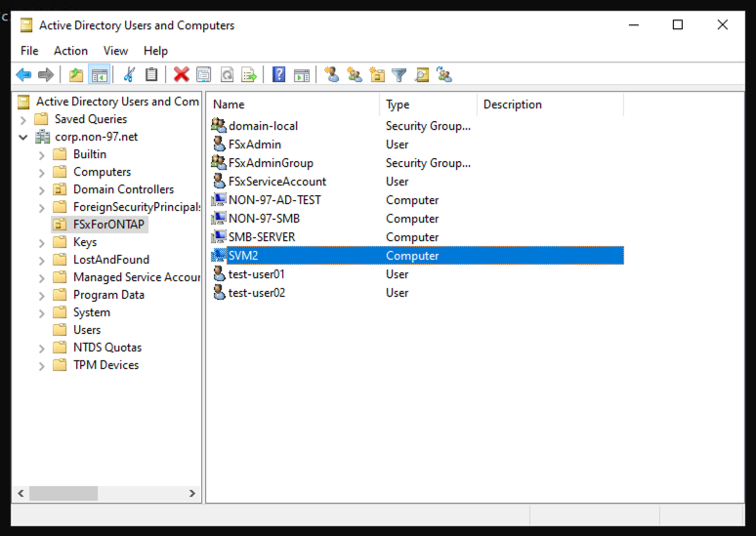This screenshot has width=756, height=536.
Task: Toggle Show/Hide console tree icon
Action: pyautogui.click(x=99, y=74)
